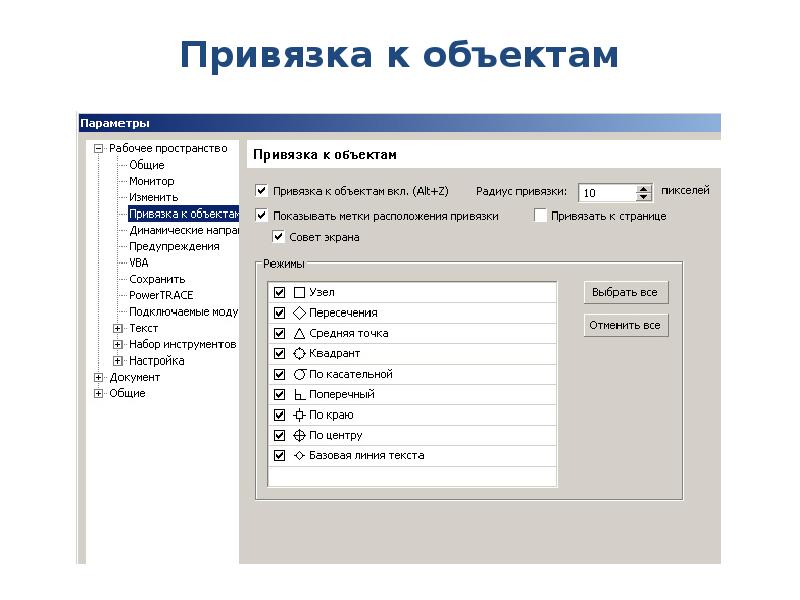Image resolution: width=800 pixels, height=600 pixels.
Task: Select Подключаемые модули tree item
Action: tap(184, 312)
